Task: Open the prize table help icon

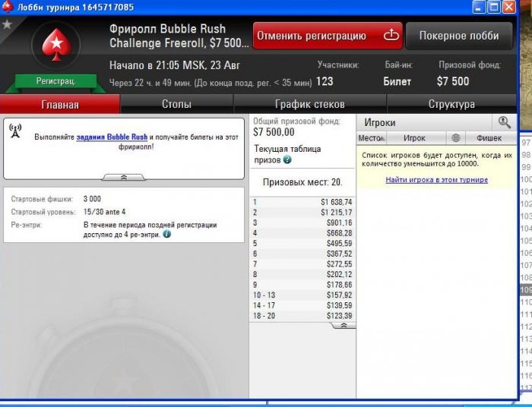Action: (x=287, y=159)
